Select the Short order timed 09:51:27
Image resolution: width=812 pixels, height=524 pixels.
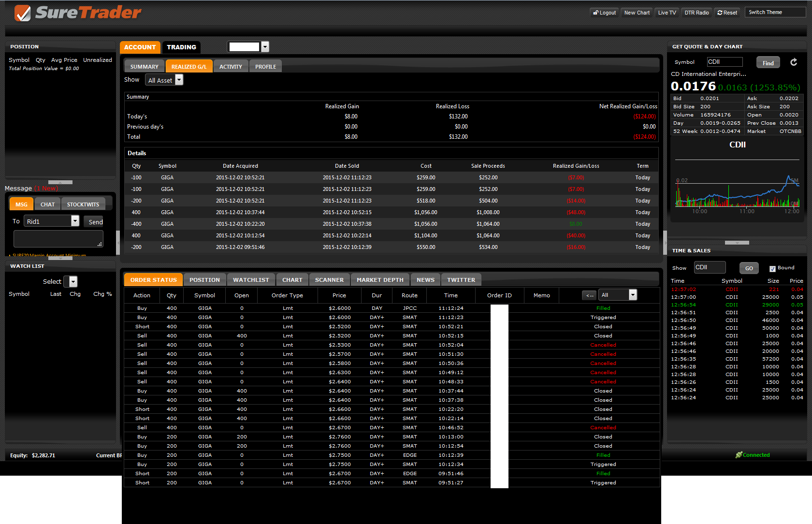coord(391,482)
